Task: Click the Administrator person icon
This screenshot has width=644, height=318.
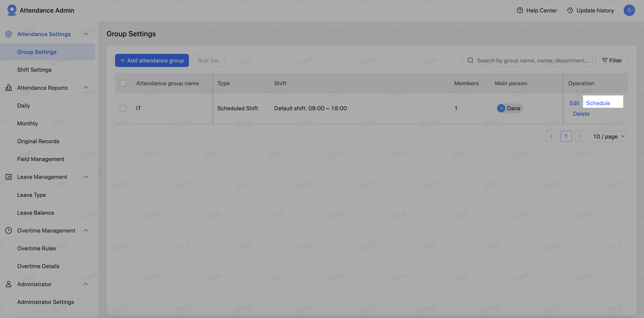Action: 9,284
